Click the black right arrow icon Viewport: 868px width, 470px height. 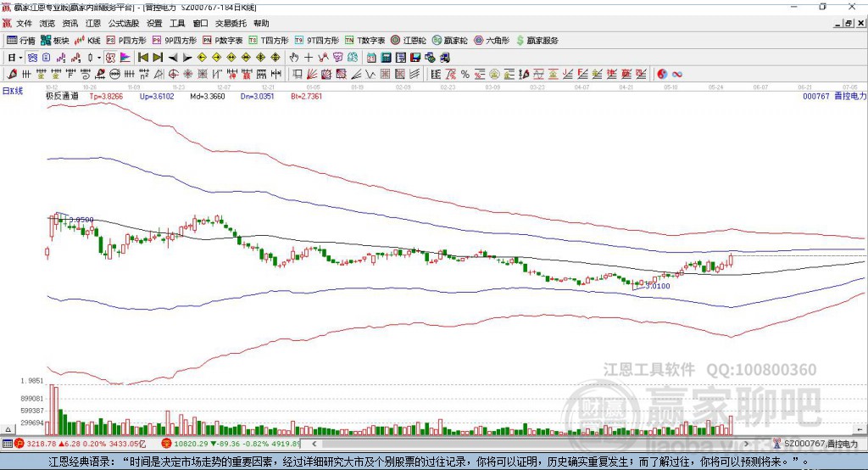tap(187, 58)
